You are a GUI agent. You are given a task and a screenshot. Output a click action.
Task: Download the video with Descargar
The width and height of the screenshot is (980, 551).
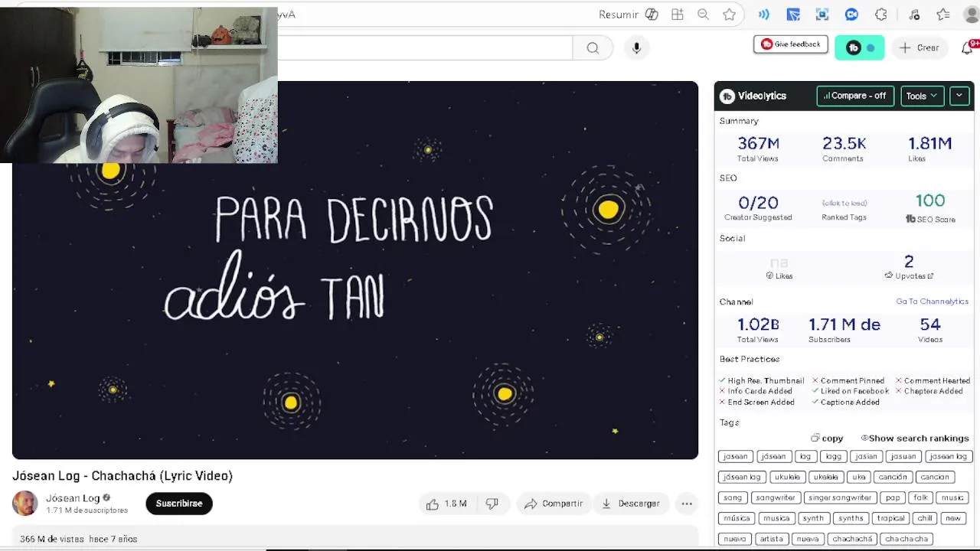pyautogui.click(x=631, y=504)
